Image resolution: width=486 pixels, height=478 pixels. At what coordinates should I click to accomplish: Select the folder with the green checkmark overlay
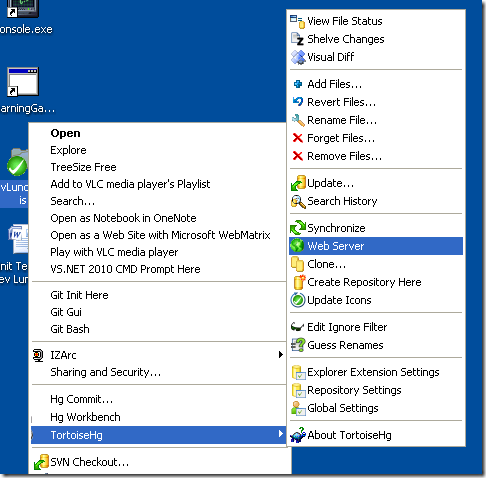tap(18, 162)
